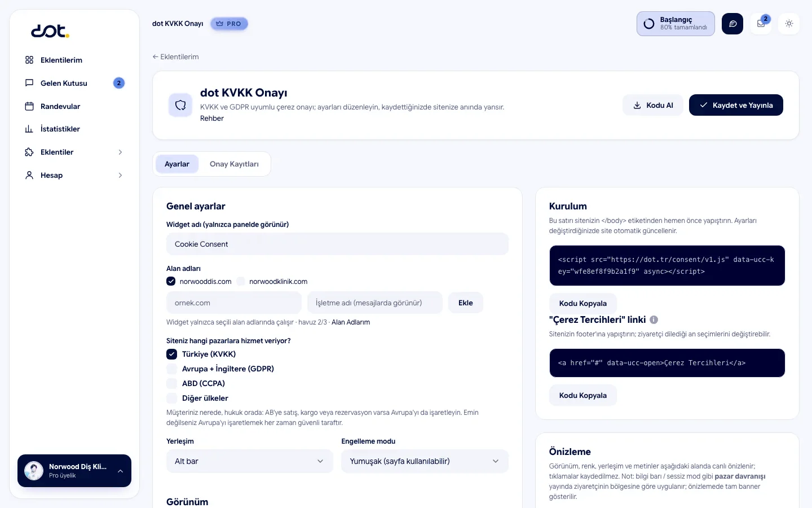812x508 pixels.
Task: Click the dot logo in the sidebar
Action: pyautogui.click(x=50, y=31)
